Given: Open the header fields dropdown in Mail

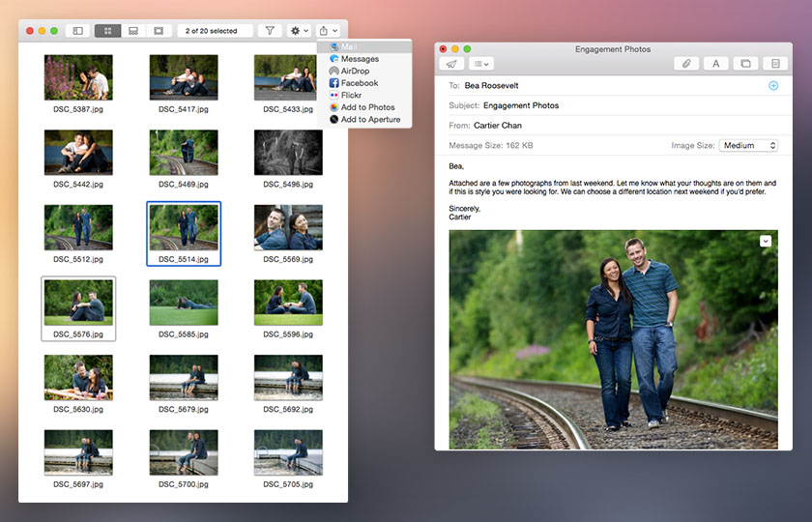Looking at the screenshot, I should coord(480,64).
